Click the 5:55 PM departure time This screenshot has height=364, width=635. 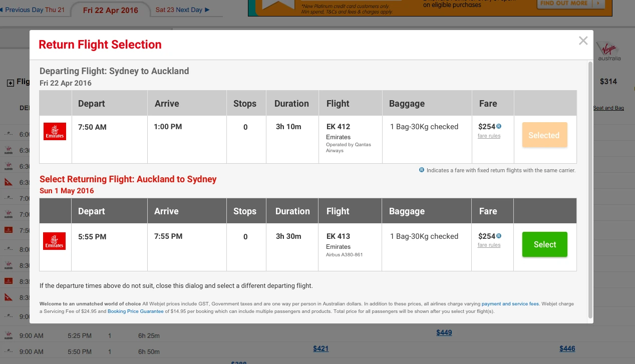click(x=92, y=236)
